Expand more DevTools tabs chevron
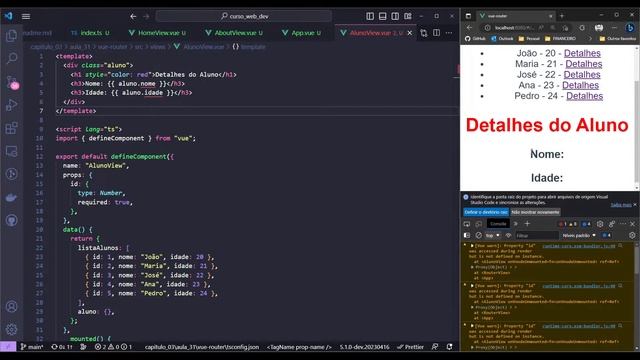Image resolution: width=640 pixels, height=360 pixels. tap(516, 224)
